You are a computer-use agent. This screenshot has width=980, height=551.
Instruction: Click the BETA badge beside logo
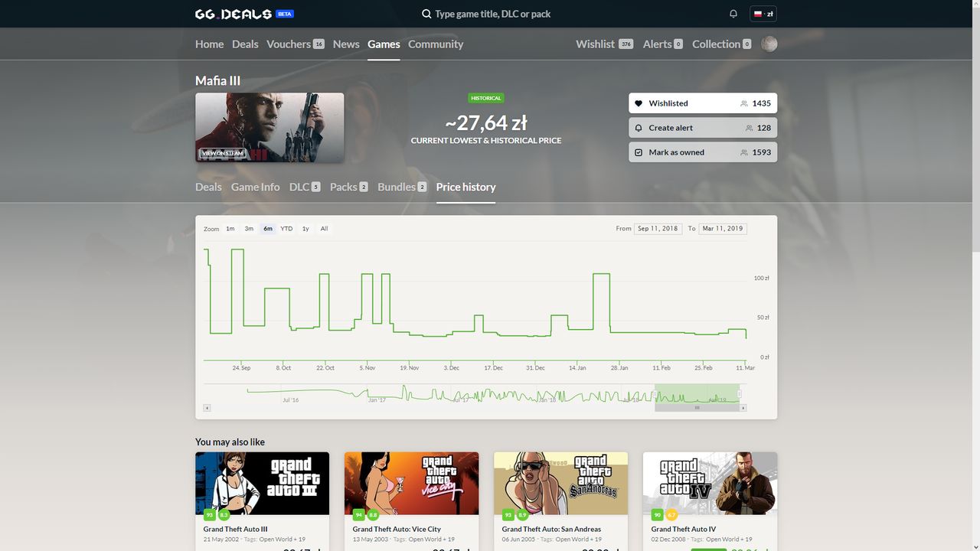[285, 14]
